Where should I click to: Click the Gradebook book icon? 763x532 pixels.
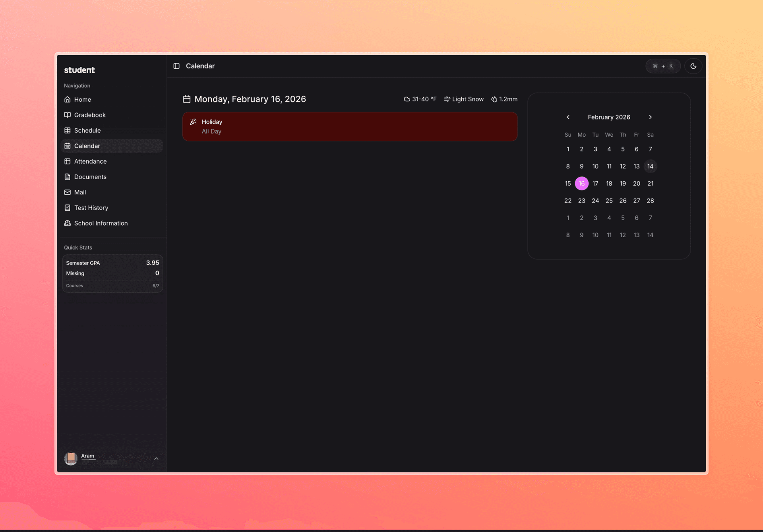pyautogui.click(x=68, y=115)
